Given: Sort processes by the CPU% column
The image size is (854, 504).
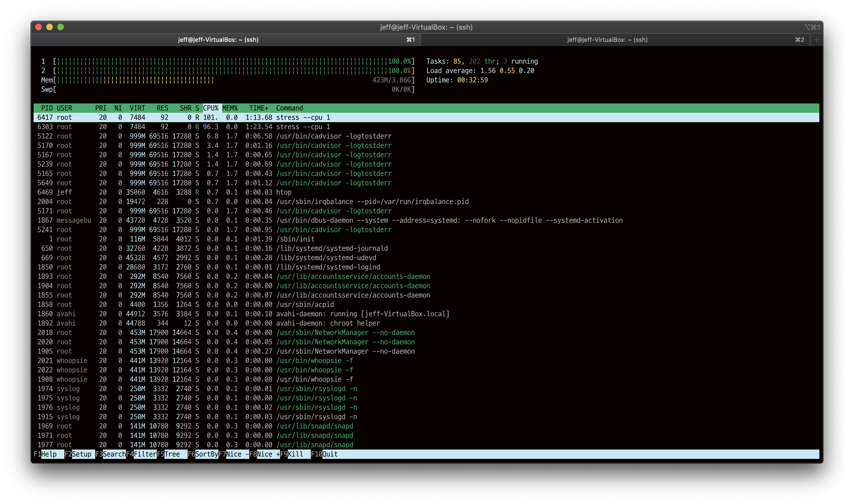Looking at the screenshot, I should 211,108.
